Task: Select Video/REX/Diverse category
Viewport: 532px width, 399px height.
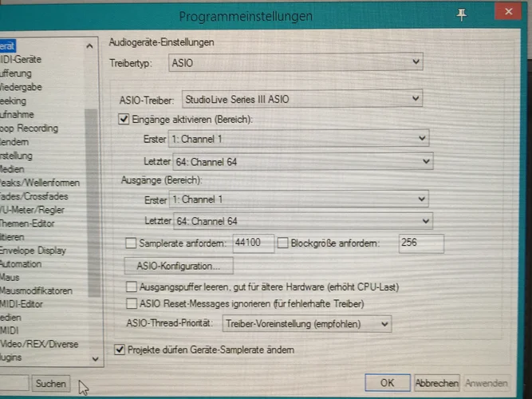Action: tap(39, 344)
